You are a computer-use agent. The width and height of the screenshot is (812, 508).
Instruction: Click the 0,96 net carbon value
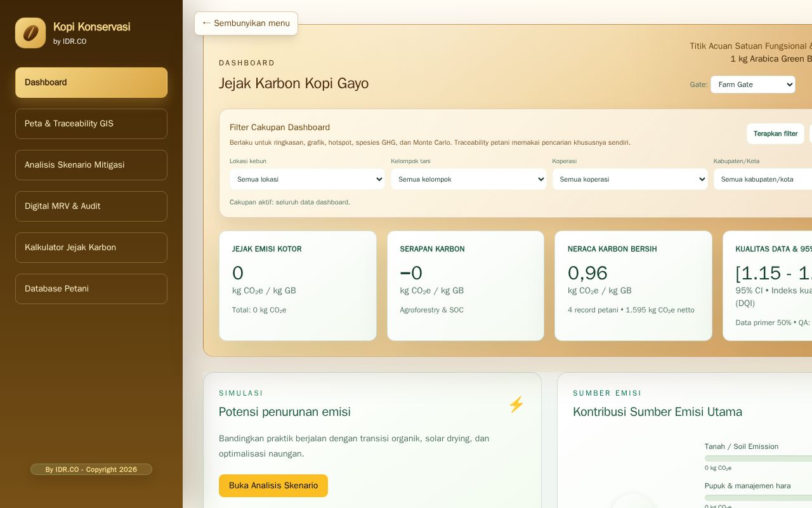(x=587, y=273)
